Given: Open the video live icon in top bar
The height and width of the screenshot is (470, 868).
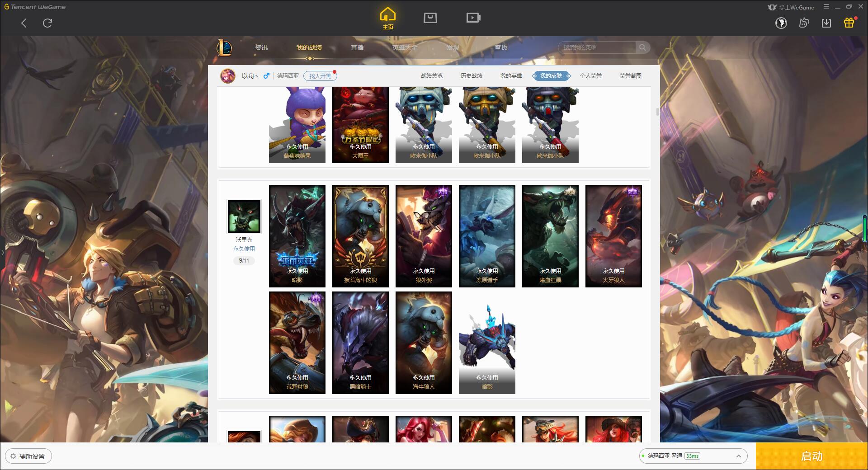Looking at the screenshot, I should [x=473, y=18].
